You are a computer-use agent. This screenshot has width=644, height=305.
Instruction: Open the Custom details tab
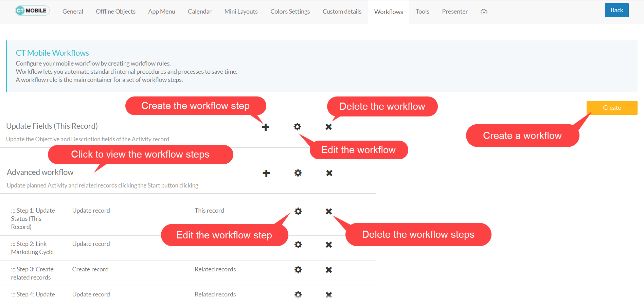click(342, 12)
